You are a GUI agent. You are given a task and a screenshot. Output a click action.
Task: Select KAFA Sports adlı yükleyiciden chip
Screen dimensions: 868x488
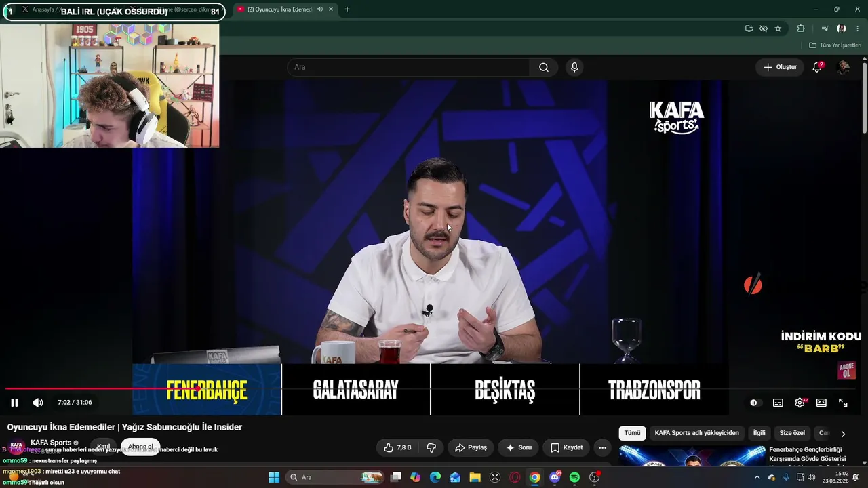coord(697,433)
